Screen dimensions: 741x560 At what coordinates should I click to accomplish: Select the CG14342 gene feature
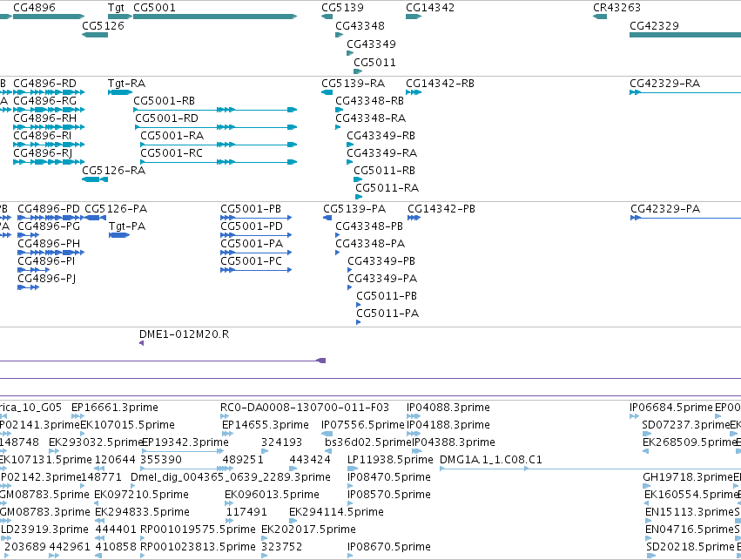pyautogui.click(x=414, y=17)
